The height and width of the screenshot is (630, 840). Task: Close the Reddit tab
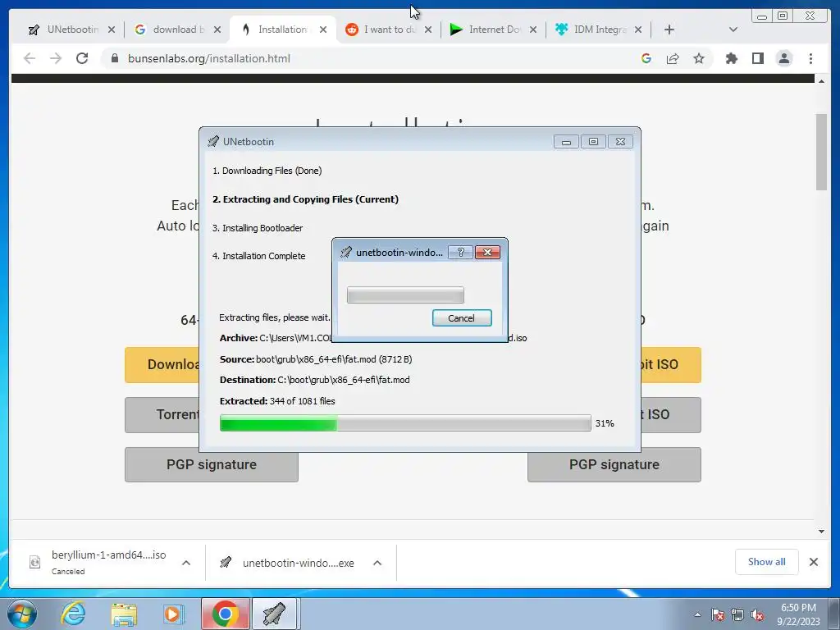[x=428, y=30]
